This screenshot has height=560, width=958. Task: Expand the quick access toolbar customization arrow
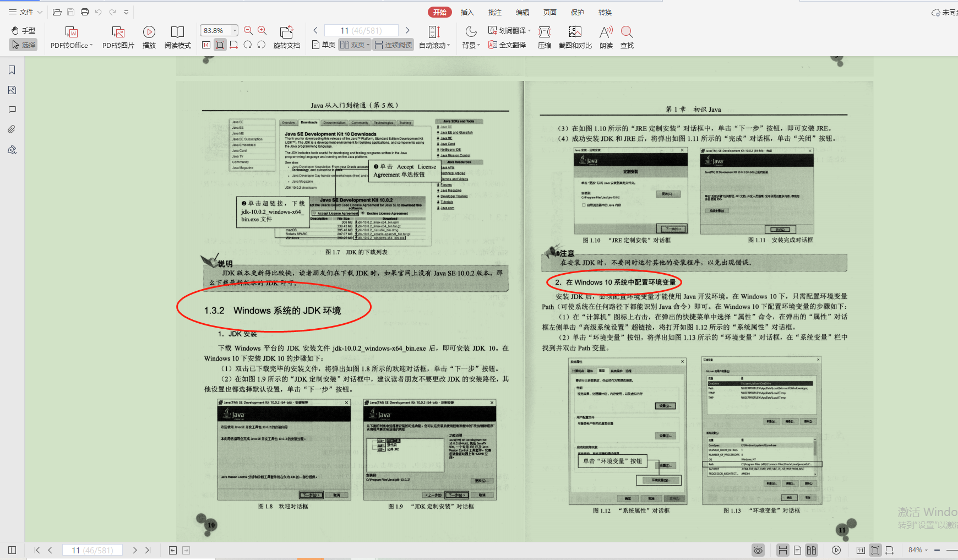coord(126,12)
